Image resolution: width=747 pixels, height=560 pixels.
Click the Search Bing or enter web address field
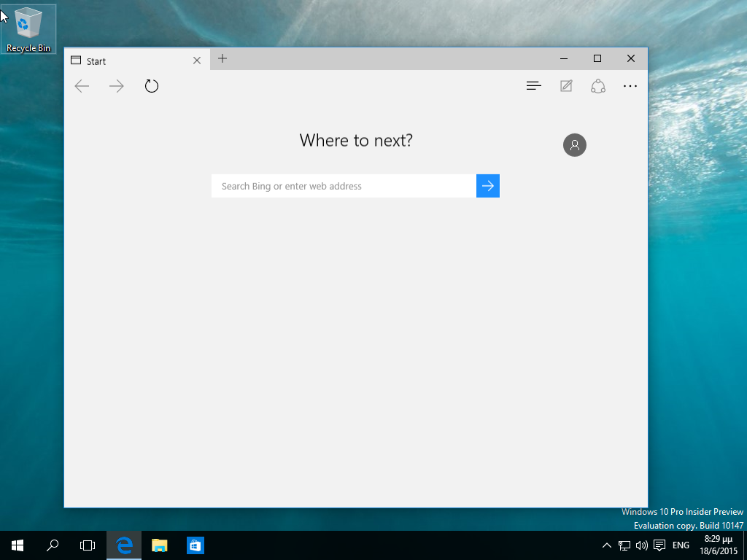pos(344,186)
